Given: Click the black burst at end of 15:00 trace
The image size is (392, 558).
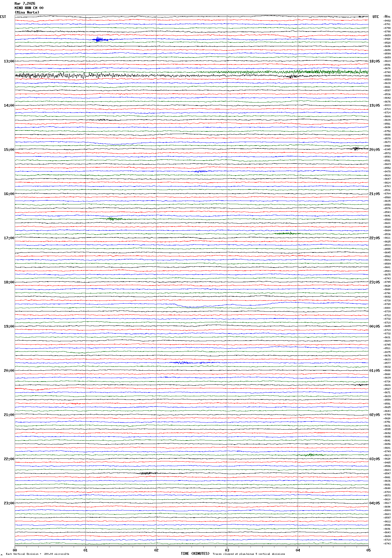Looking at the screenshot, I should [357, 148].
